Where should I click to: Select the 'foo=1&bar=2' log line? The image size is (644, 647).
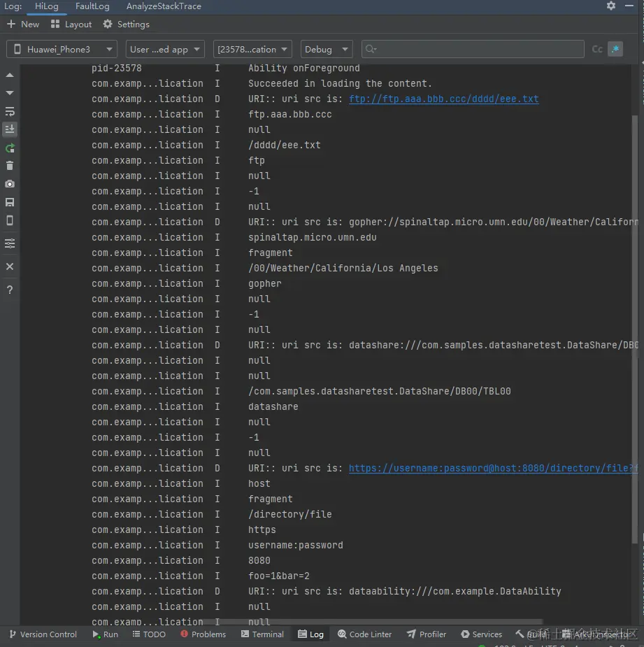click(279, 576)
